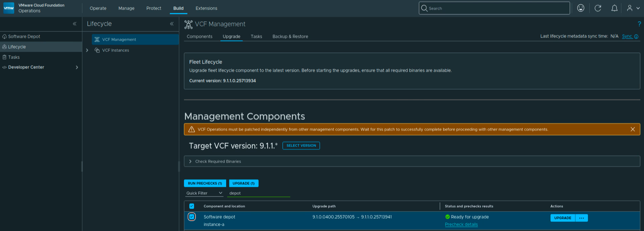This screenshot has width=644, height=231.
Task: Open the user account menu icon
Action: 633,8
